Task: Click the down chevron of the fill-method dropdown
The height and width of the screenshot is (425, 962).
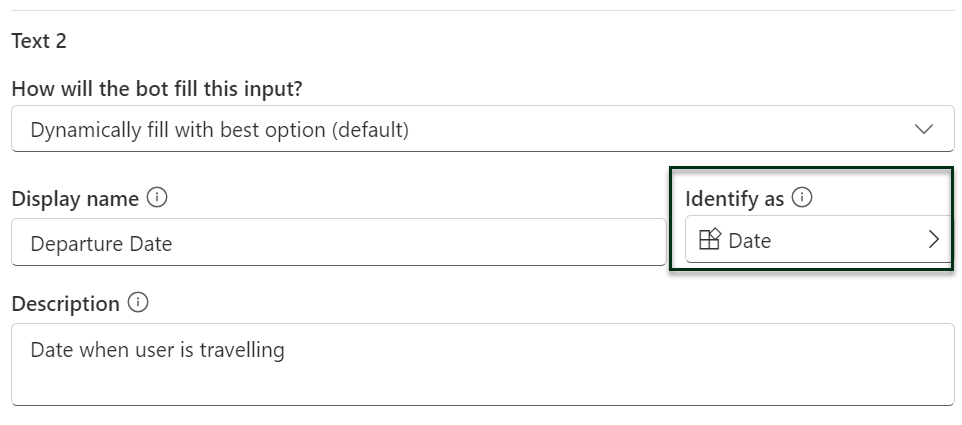Action: (x=924, y=129)
